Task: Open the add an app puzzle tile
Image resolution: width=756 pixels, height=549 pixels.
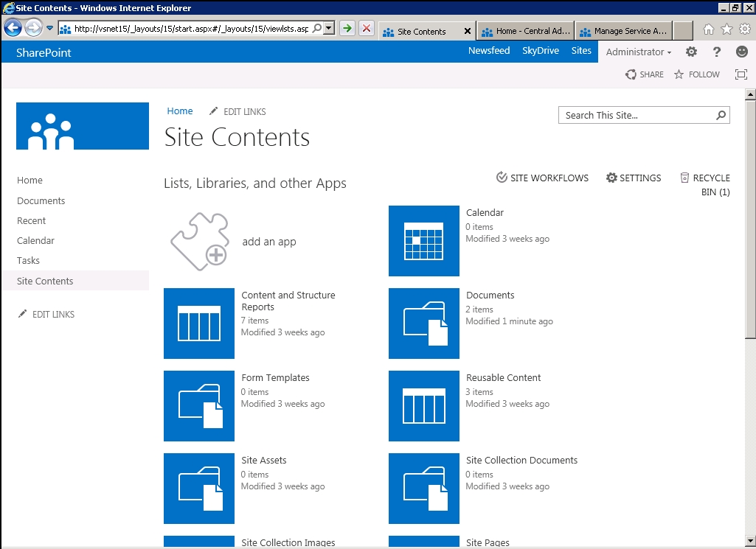Action: tap(199, 241)
